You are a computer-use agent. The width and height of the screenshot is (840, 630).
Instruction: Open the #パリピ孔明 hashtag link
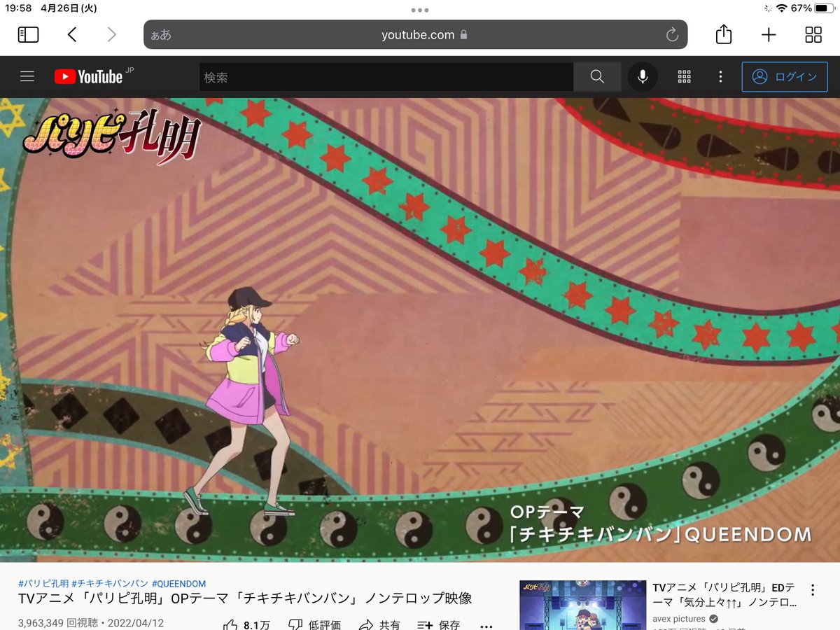coord(43,583)
